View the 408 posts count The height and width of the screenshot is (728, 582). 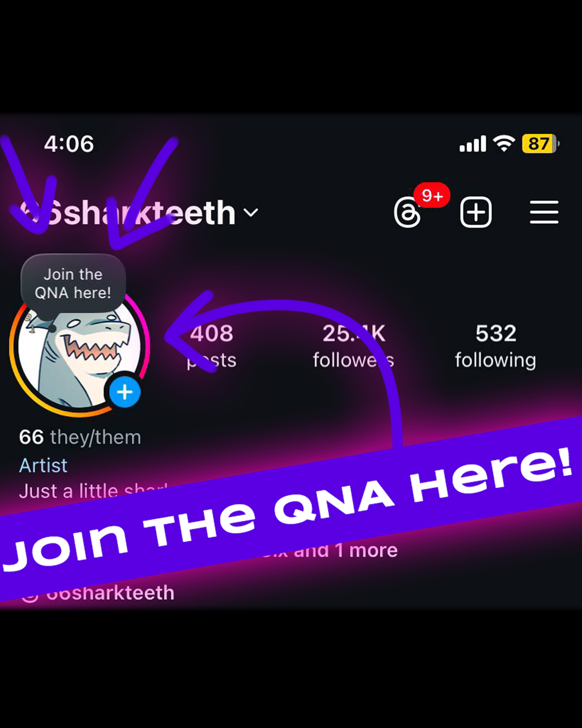click(212, 346)
